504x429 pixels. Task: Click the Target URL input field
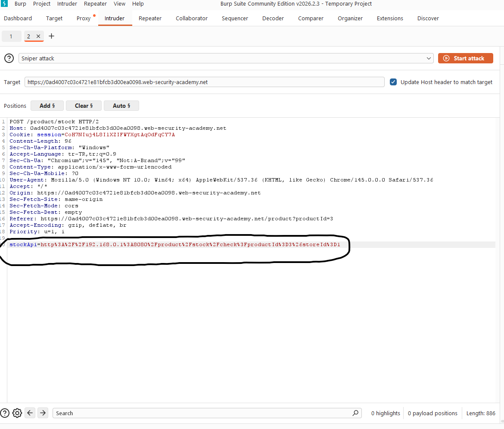[x=205, y=82]
